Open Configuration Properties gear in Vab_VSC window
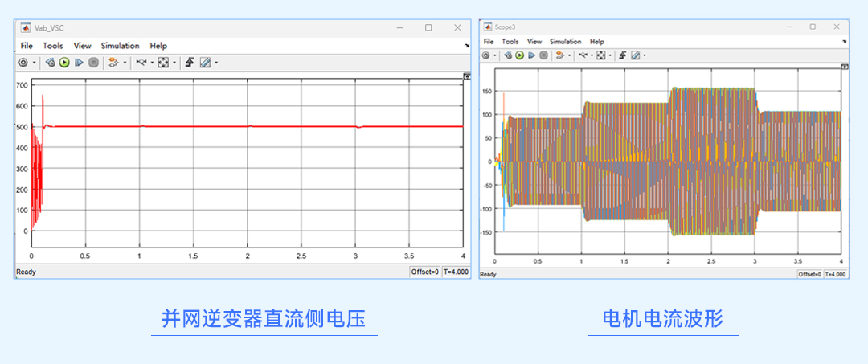Screen dimensions: 868x364 click(23, 63)
